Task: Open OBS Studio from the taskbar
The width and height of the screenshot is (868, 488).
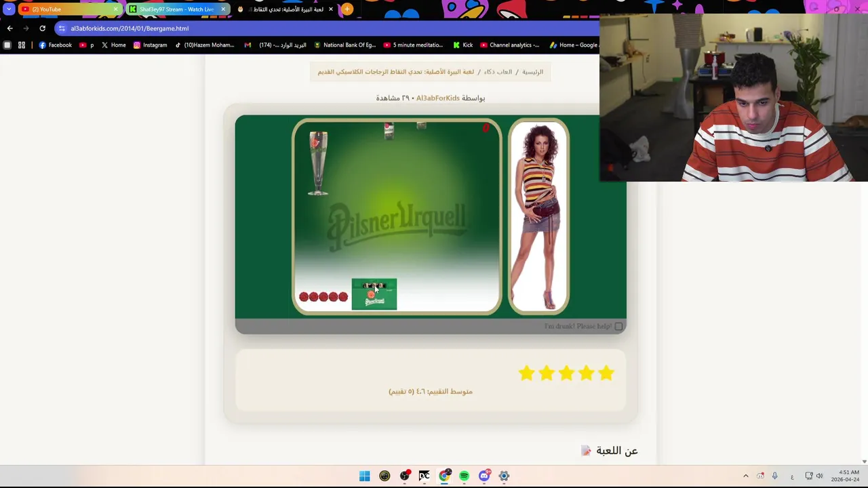Action: [x=405, y=476]
